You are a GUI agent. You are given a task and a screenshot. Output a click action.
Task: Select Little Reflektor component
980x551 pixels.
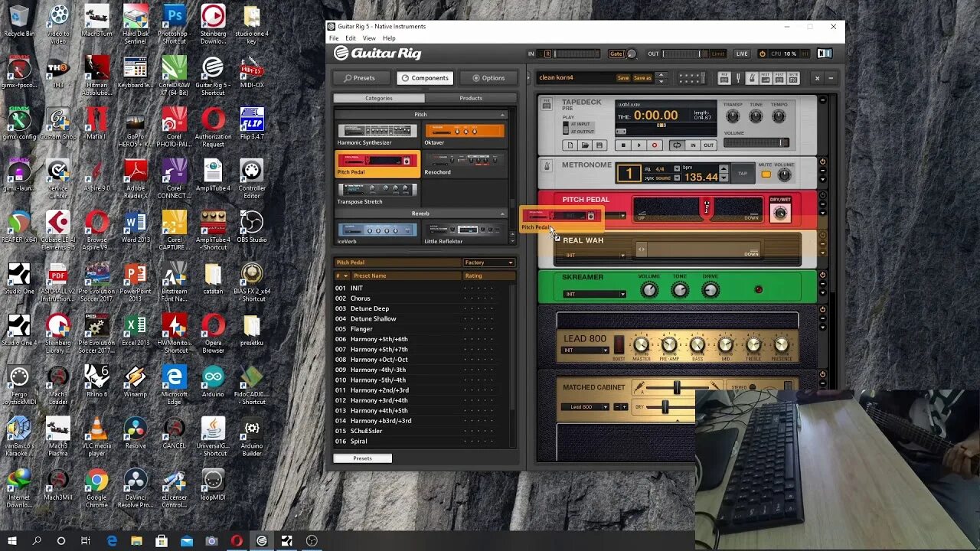(465, 233)
